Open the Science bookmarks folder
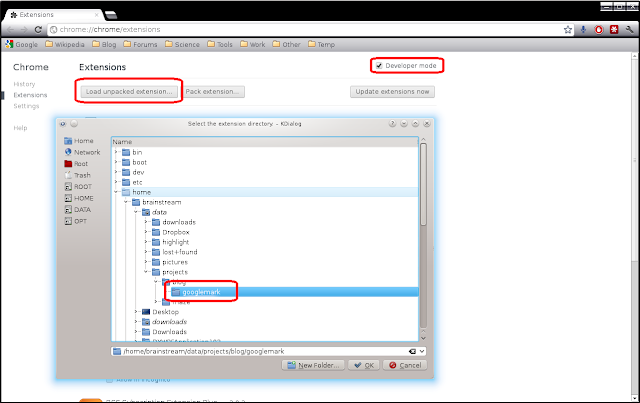This screenshot has width=640, height=403. (182, 44)
